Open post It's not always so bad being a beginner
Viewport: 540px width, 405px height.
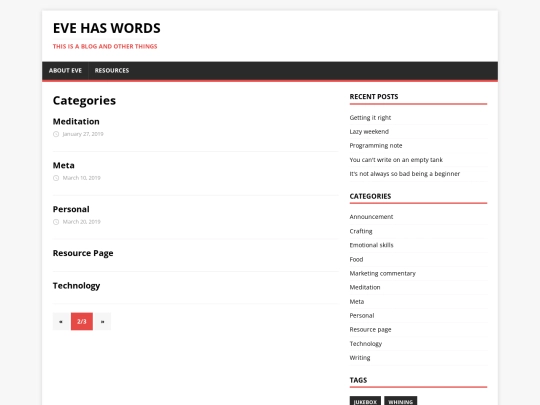tap(405, 174)
